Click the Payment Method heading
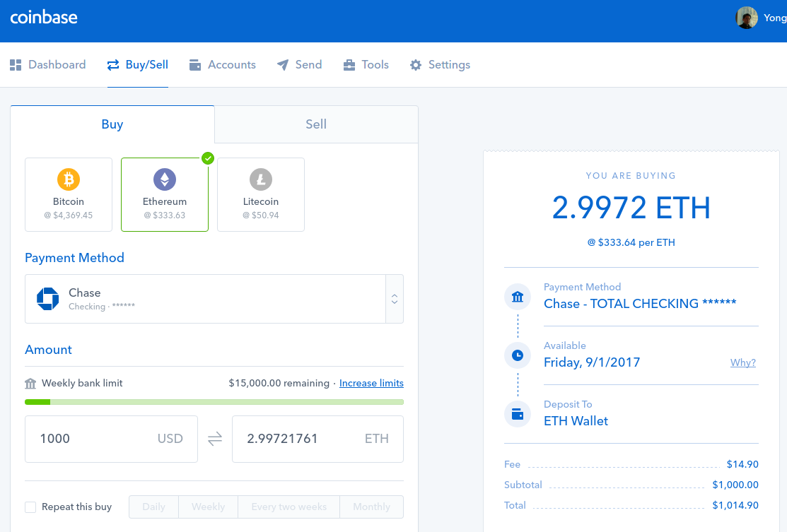This screenshot has height=532, width=787. pyautogui.click(x=74, y=258)
